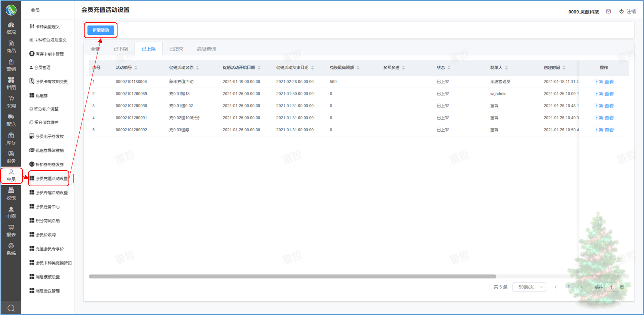The width and height of the screenshot is (644, 315).
Task: Open the 采购 purchasing sidebar icon
Action: tap(11, 101)
